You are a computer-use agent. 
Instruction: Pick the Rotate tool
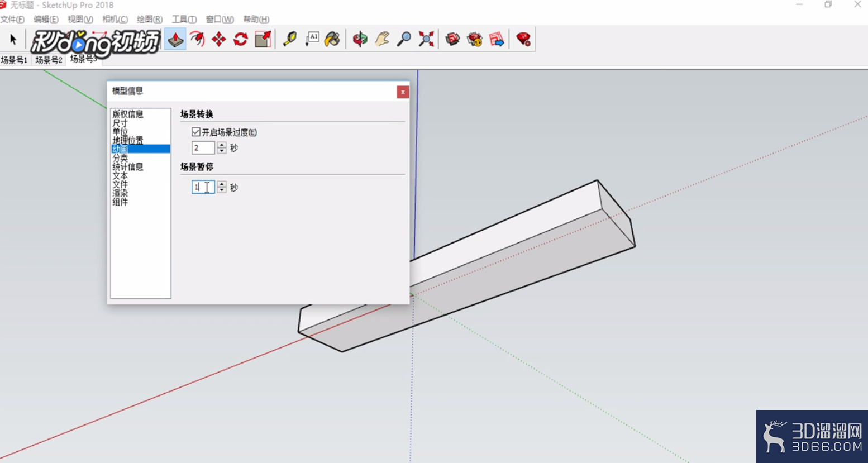pyautogui.click(x=241, y=39)
